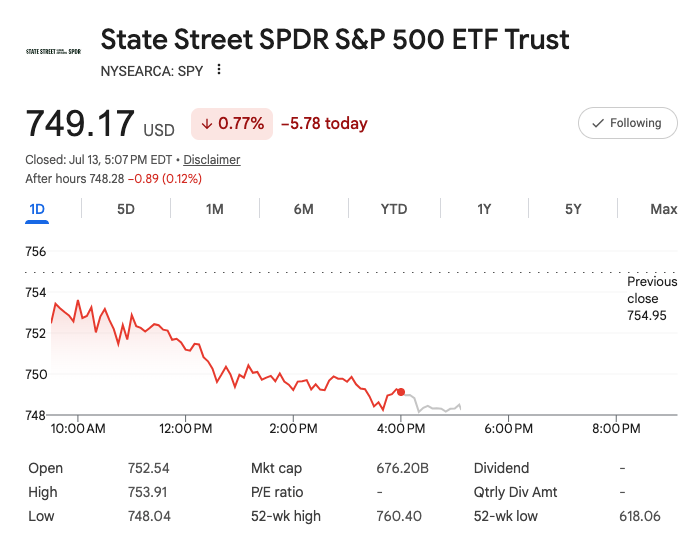This screenshot has height=537, width=690.
Task: Click the State Street SPDR logo
Action: pyautogui.click(x=53, y=51)
